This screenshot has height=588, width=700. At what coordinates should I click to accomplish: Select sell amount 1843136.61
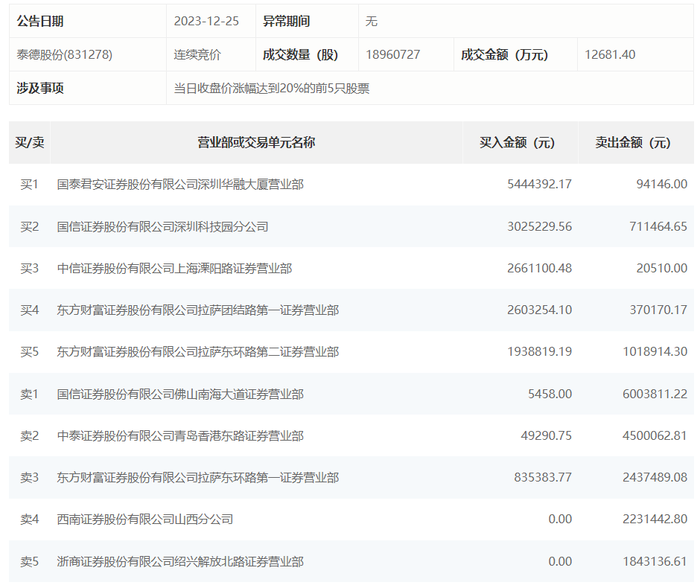coord(655,561)
